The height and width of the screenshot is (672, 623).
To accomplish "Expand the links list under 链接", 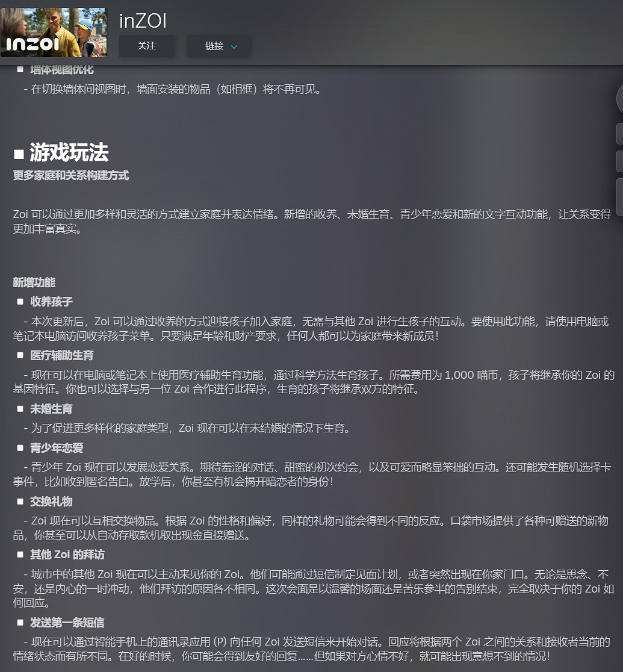I will point(219,46).
